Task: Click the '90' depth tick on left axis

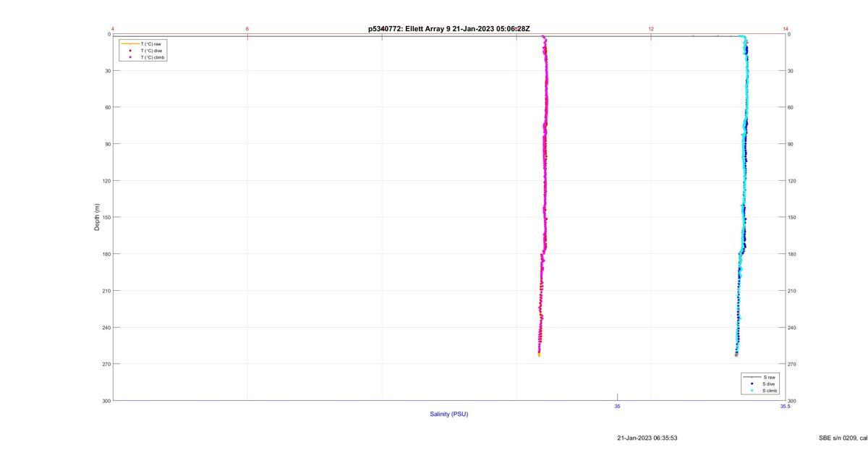Action: click(108, 144)
